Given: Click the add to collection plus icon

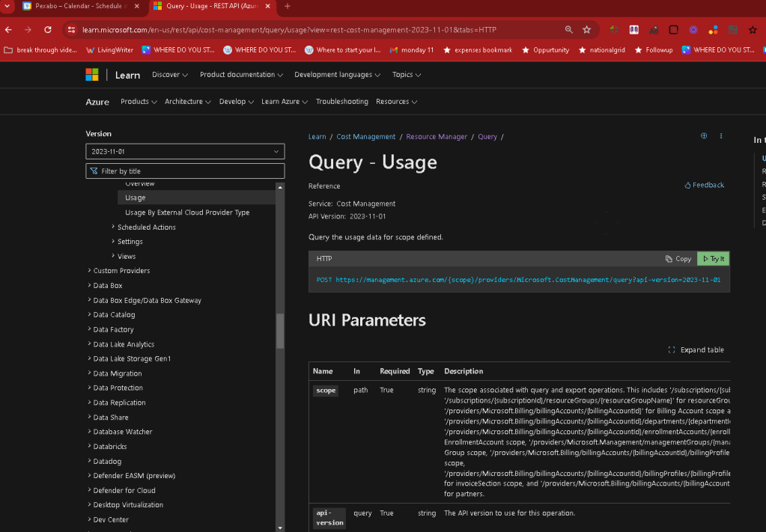Looking at the screenshot, I should 703,135.
